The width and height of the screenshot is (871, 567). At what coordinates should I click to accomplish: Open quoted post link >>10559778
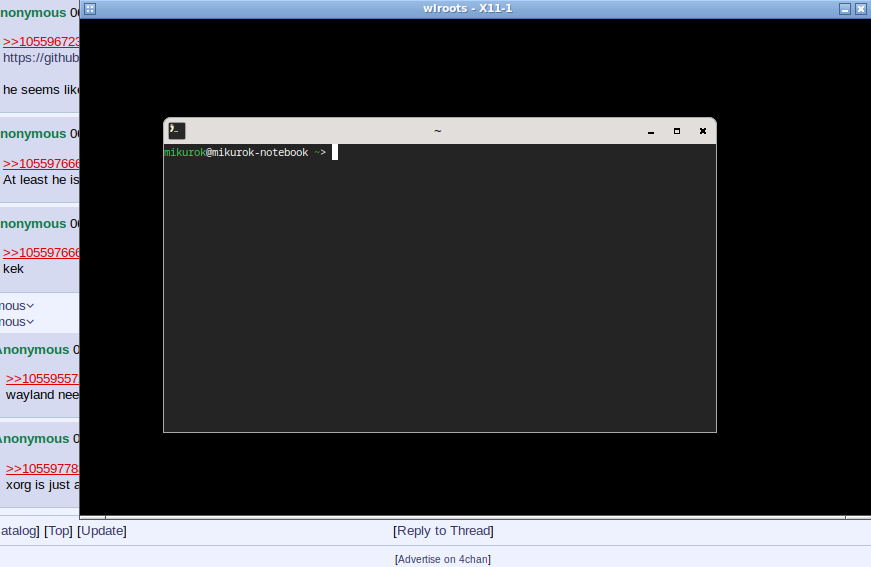42,468
